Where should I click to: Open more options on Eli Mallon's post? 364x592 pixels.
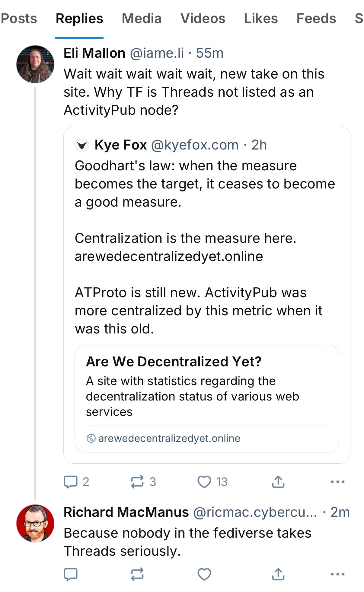[x=338, y=482]
